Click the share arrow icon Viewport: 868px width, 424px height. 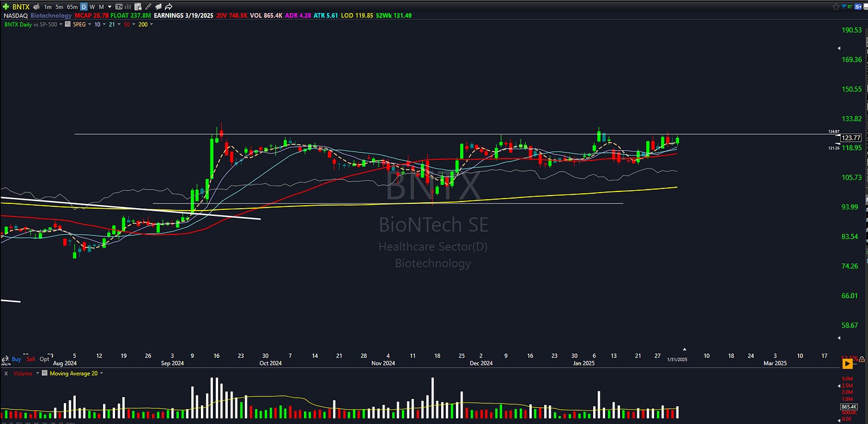pyautogui.click(x=169, y=7)
